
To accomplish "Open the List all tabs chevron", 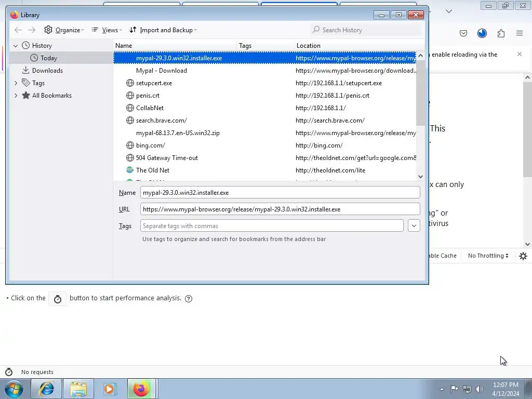I will click(449, 11).
